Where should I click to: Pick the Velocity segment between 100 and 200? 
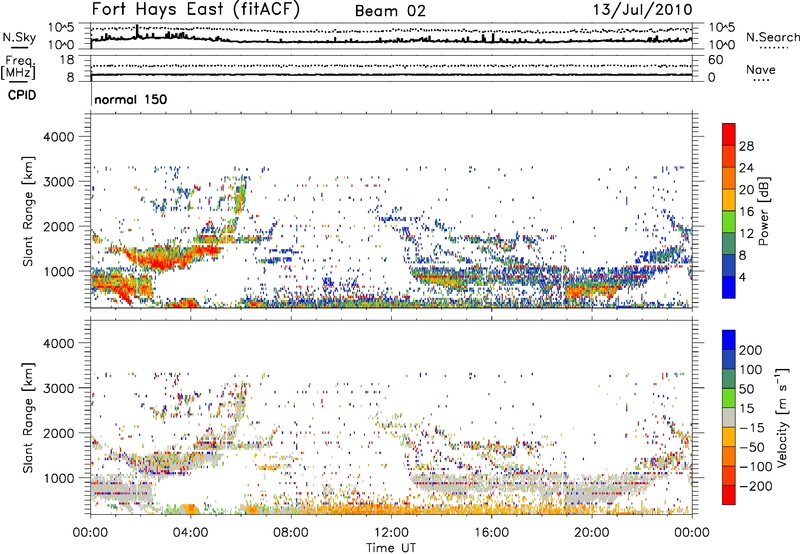pyautogui.click(x=729, y=359)
